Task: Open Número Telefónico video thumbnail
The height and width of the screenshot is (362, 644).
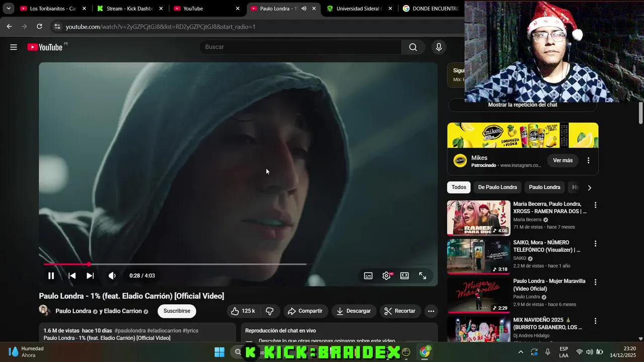Action: pyautogui.click(x=478, y=257)
